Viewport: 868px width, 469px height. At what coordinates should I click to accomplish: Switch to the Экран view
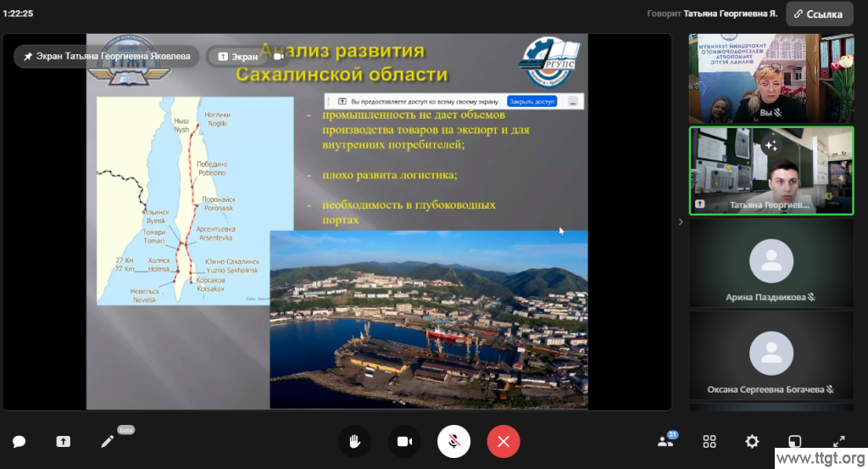[x=238, y=57]
